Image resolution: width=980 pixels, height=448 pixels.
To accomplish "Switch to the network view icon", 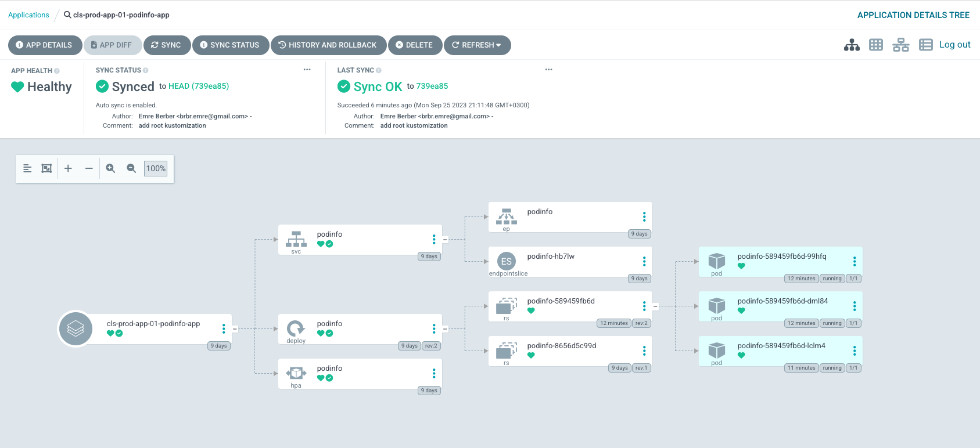I will [x=901, y=45].
